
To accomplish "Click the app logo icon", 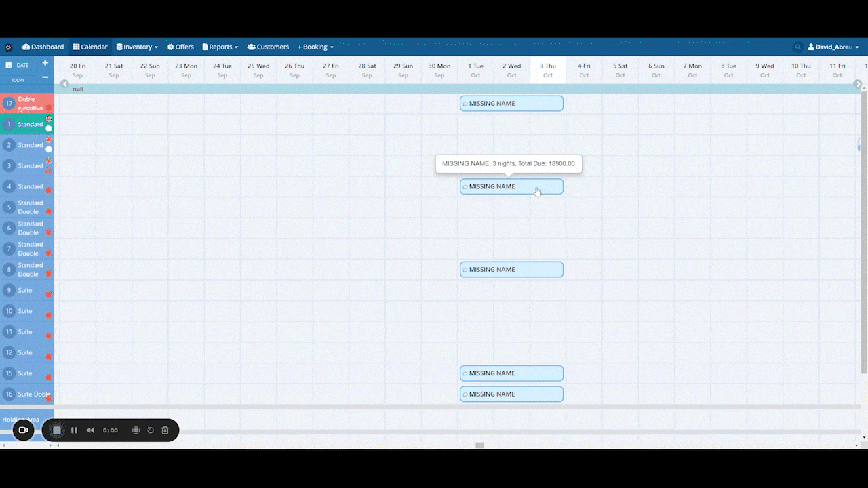I will coord(9,47).
